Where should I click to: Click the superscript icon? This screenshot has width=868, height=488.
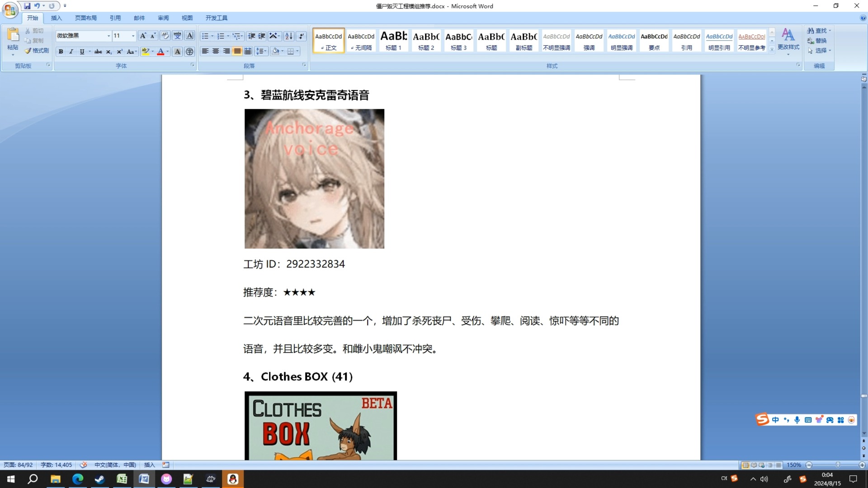point(119,52)
